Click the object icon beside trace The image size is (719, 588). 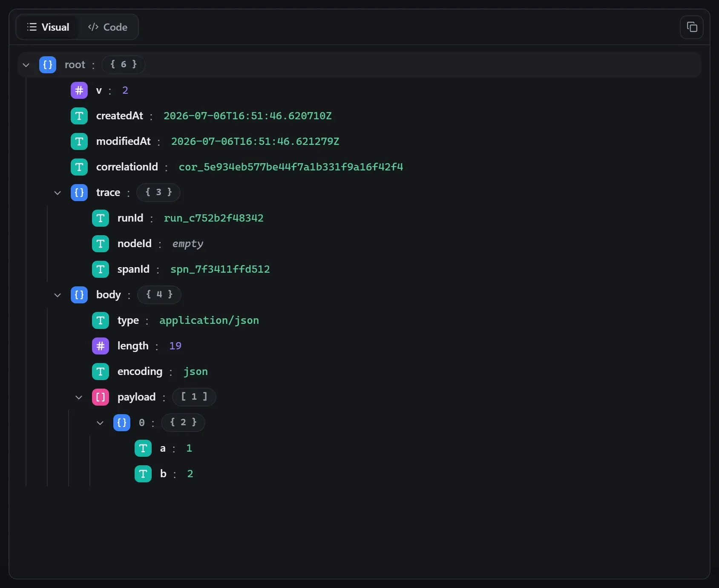click(79, 193)
